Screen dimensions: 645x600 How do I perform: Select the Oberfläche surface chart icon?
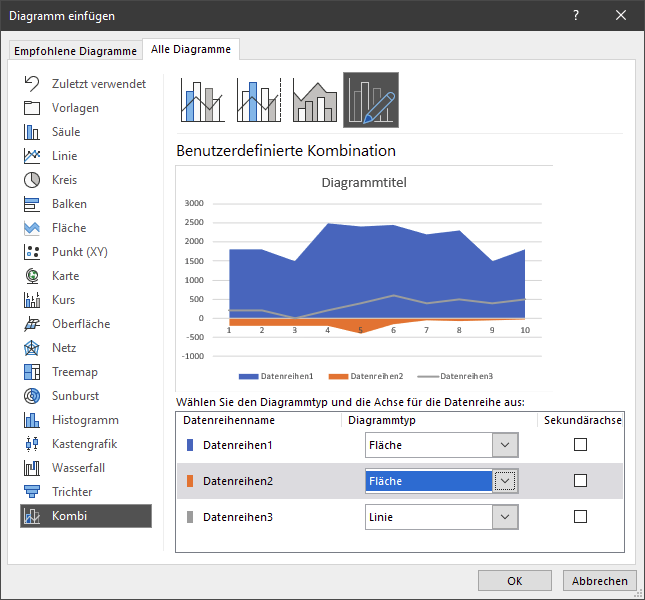coord(32,324)
